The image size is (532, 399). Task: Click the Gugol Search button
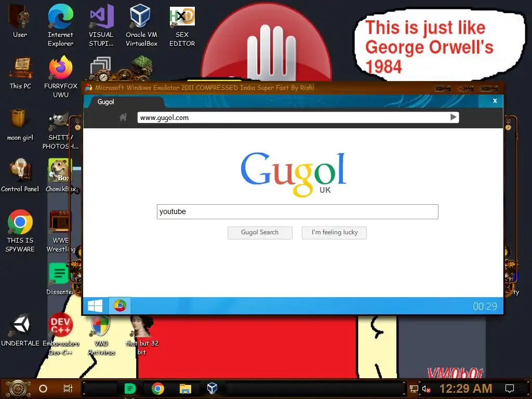pos(260,233)
